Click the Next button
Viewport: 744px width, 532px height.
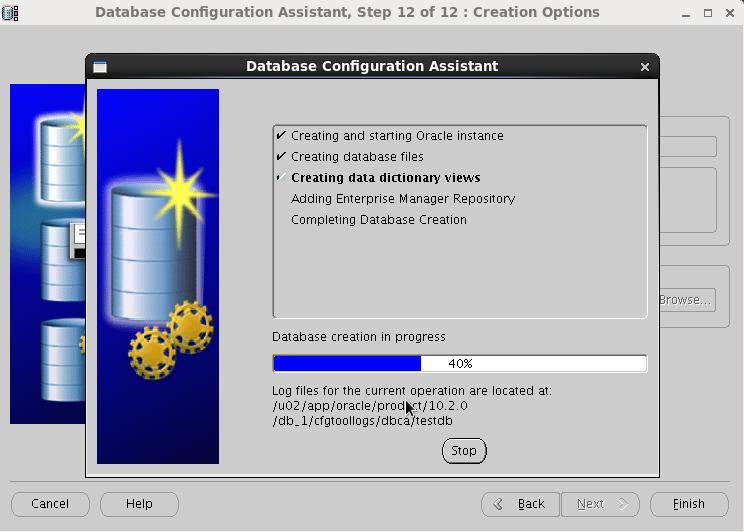pyautogui.click(x=599, y=504)
